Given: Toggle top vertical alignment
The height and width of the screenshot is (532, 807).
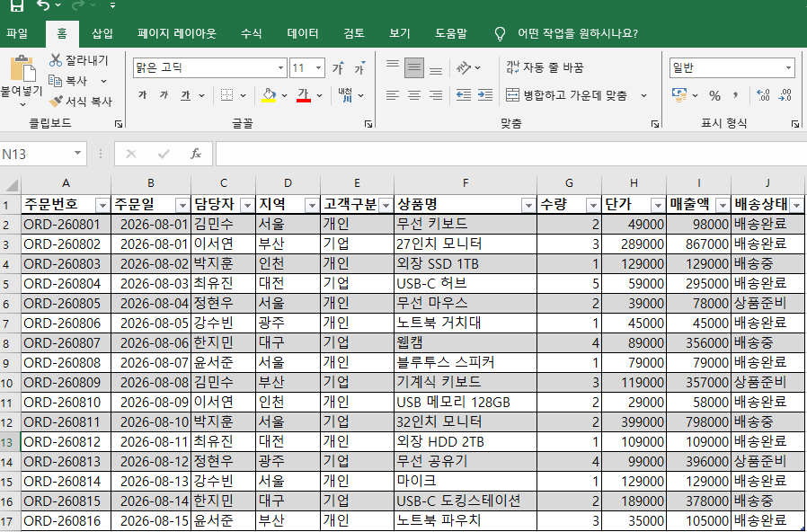Looking at the screenshot, I should pyautogui.click(x=393, y=65).
